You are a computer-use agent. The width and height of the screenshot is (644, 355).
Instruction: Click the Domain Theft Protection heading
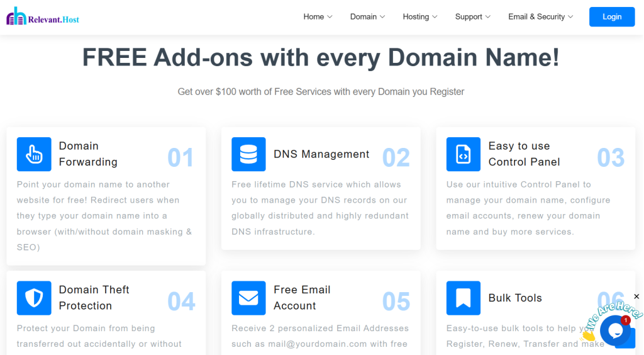click(x=94, y=298)
